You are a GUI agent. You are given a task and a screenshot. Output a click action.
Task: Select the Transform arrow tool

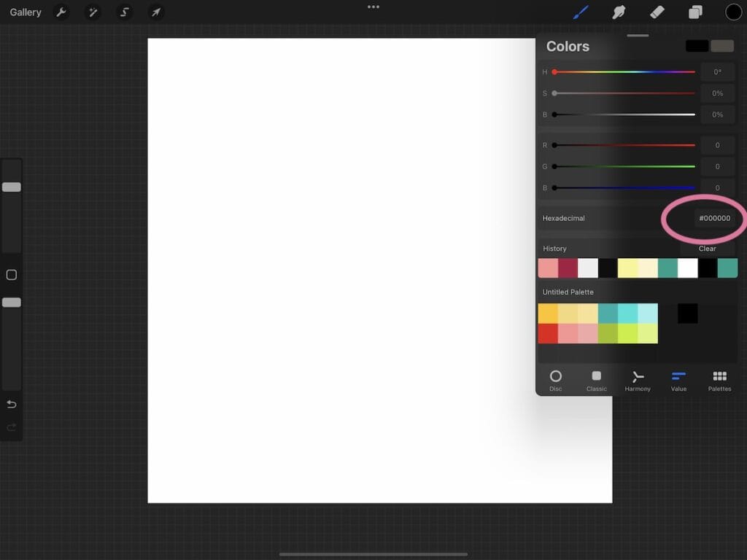pos(154,12)
